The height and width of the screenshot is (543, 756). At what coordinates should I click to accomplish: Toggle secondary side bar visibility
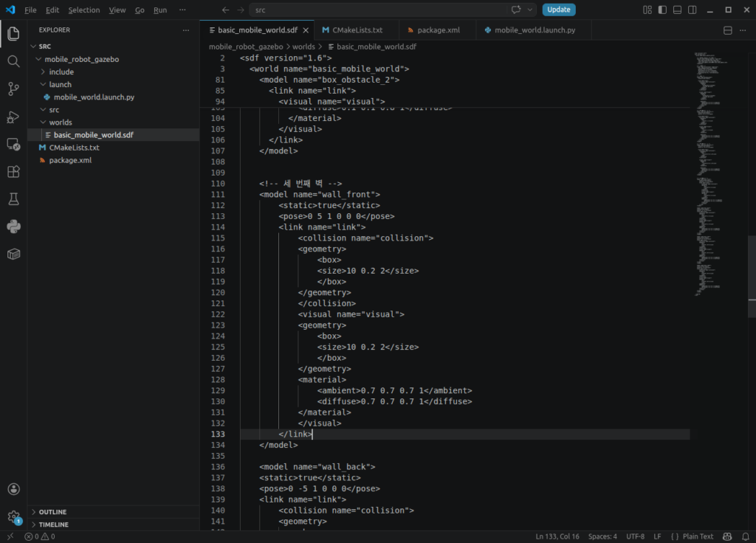(x=692, y=10)
